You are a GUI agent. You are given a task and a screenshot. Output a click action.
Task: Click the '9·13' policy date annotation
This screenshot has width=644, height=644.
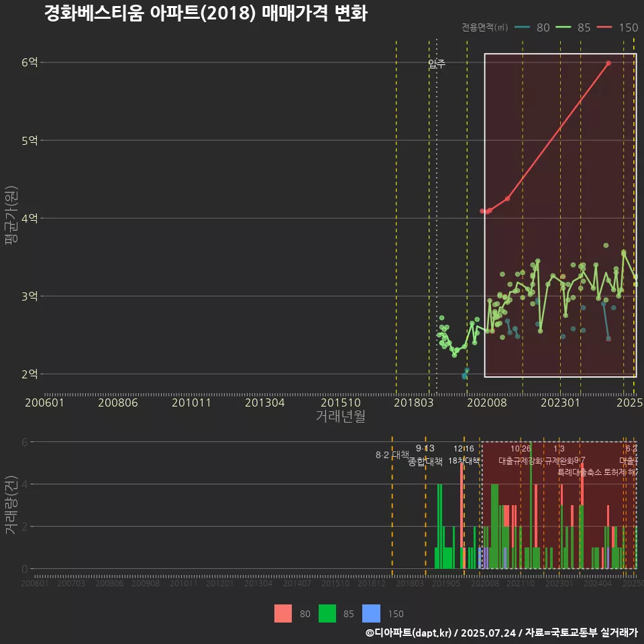coord(425,449)
